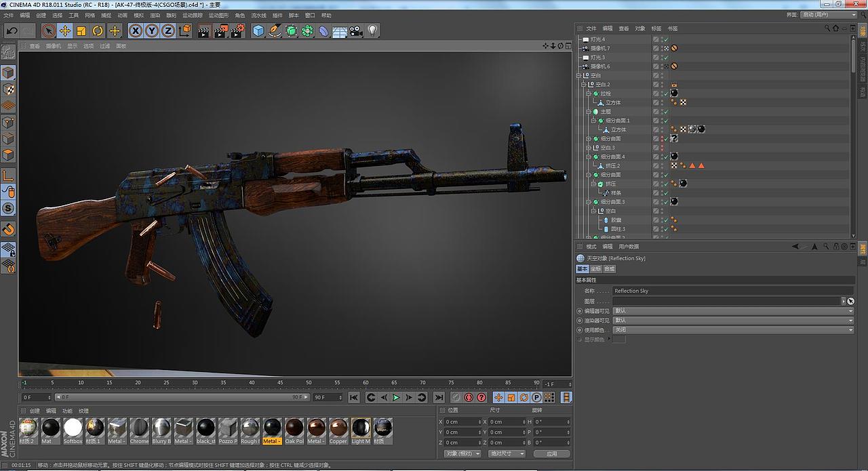Toggle the disable symbol next to 摄像机.7
The image size is (868, 471).
point(674,48)
